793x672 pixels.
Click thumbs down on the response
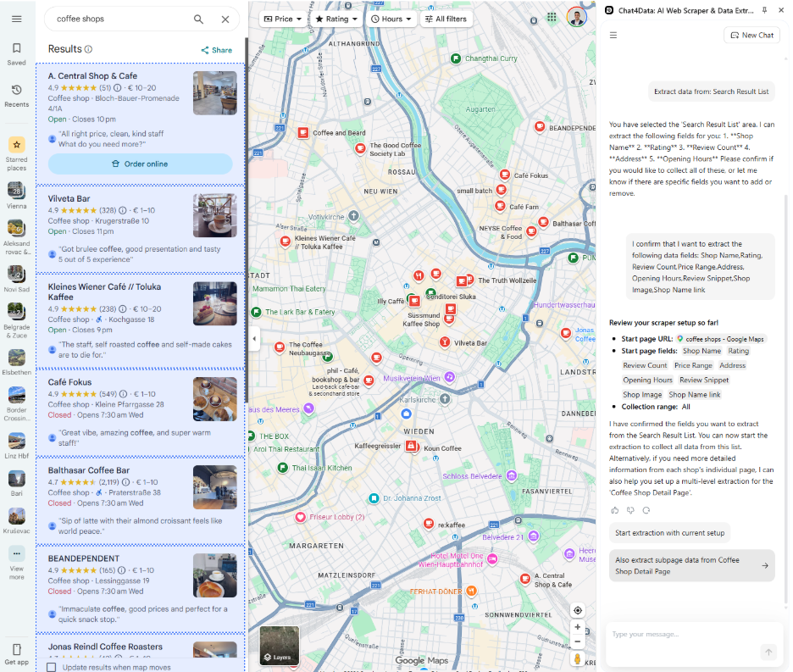point(630,510)
